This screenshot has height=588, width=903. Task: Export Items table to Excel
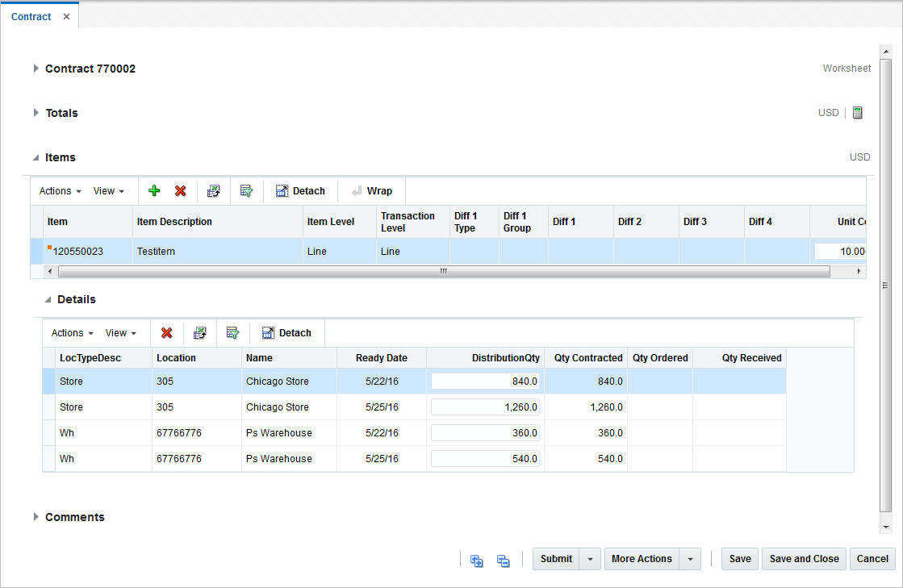click(x=213, y=191)
